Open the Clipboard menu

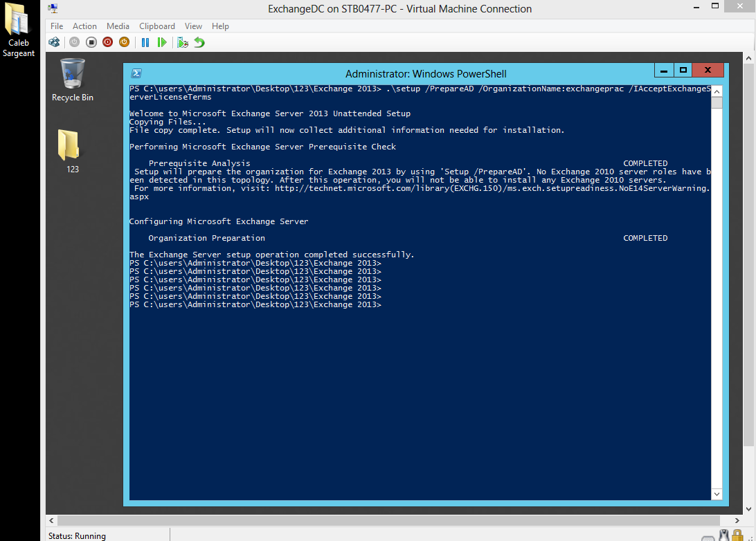157,26
